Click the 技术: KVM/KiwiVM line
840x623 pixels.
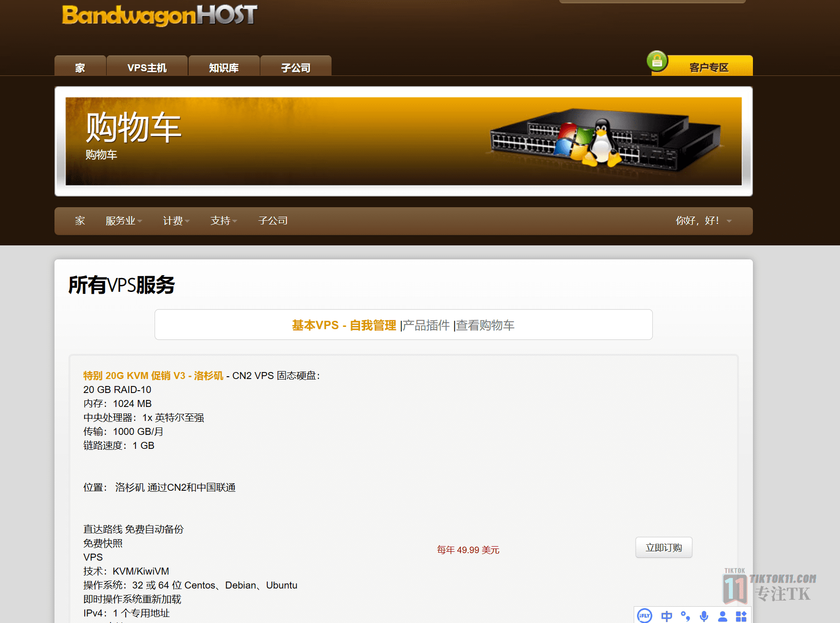click(126, 571)
